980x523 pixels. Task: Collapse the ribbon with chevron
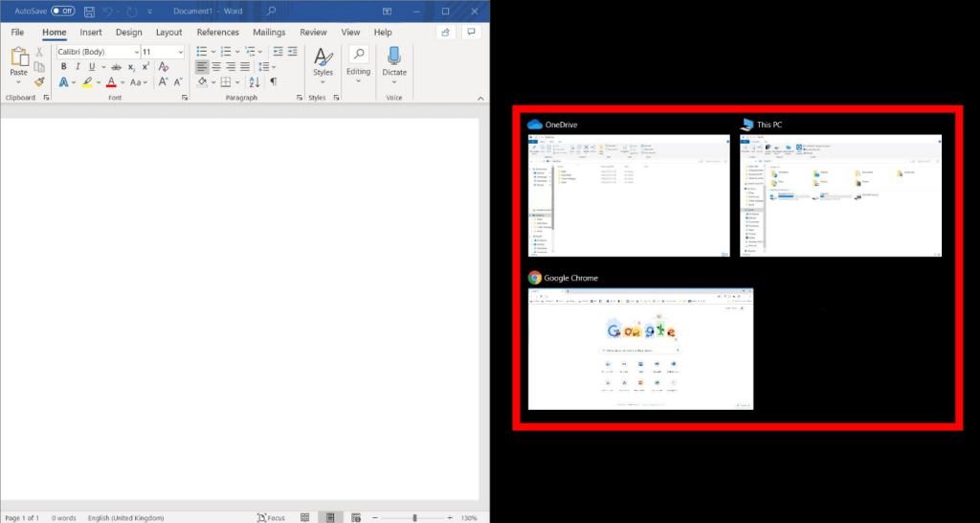tap(480, 99)
